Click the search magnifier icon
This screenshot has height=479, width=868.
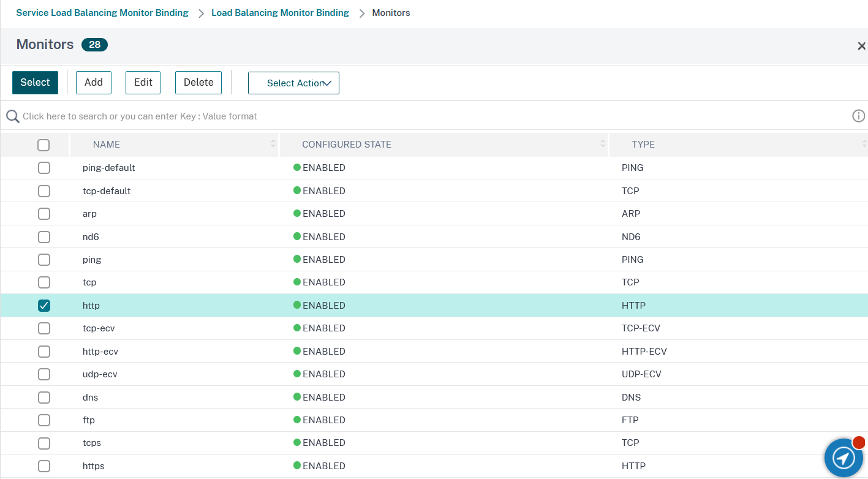[x=12, y=116]
